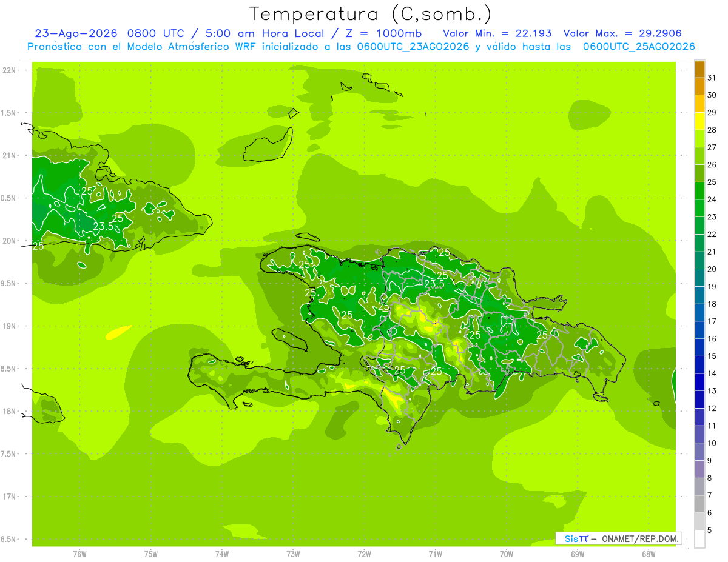The width and height of the screenshot is (728, 562).
Task: Click the 23.5 contour label over Dominican Republic
Action: point(434,284)
